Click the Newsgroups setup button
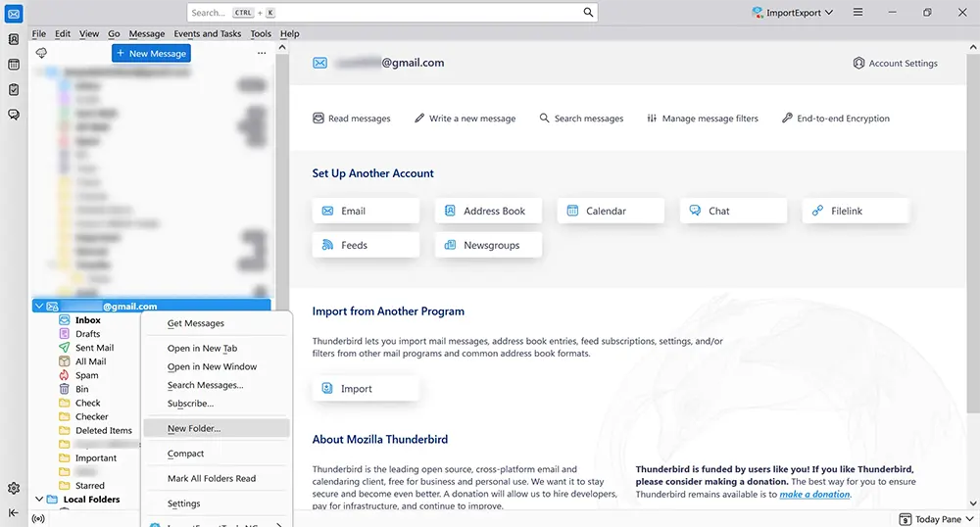 488,246
